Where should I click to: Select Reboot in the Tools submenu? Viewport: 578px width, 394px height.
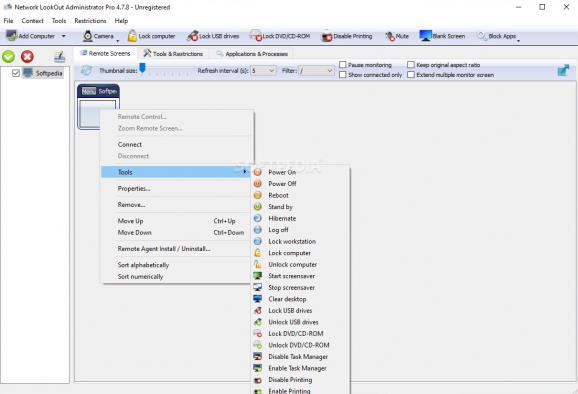click(278, 195)
